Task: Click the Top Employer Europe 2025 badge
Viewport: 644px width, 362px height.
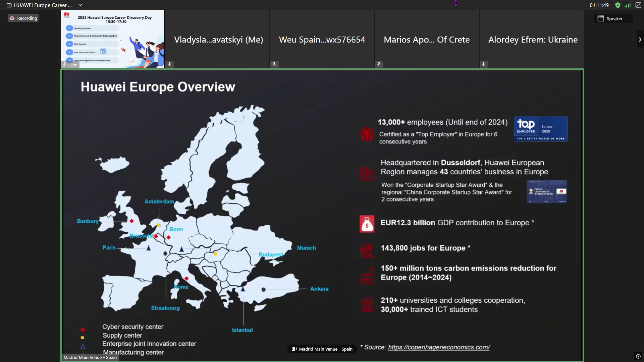Action: 541,129
